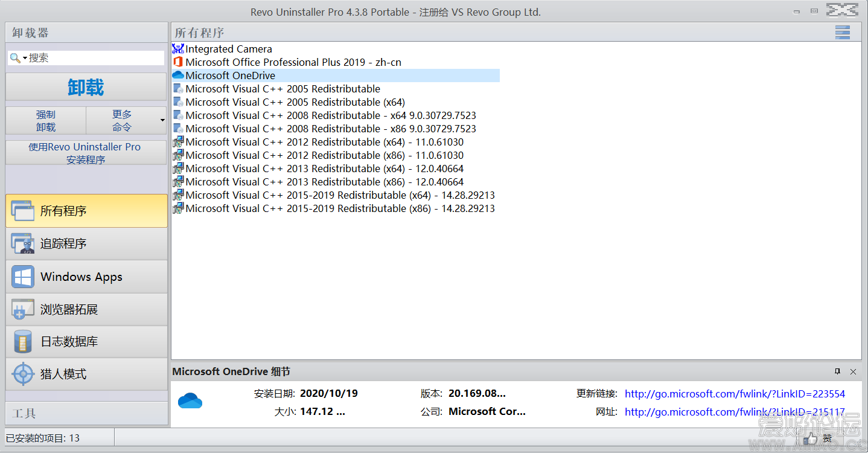Click the 大小 value 147.12
The width and height of the screenshot is (868, 453).
pyautogui.click(x=322, y=411)
